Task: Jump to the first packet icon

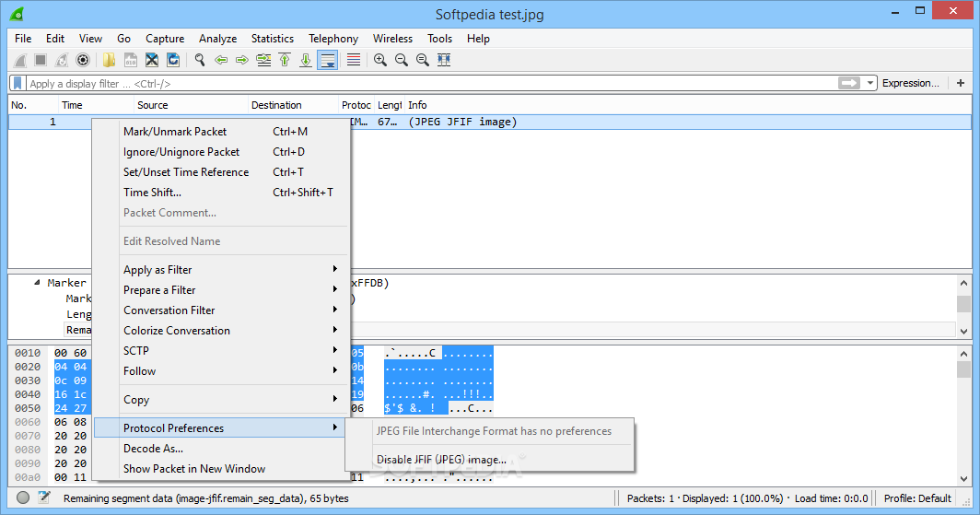Action: [285, 60]
